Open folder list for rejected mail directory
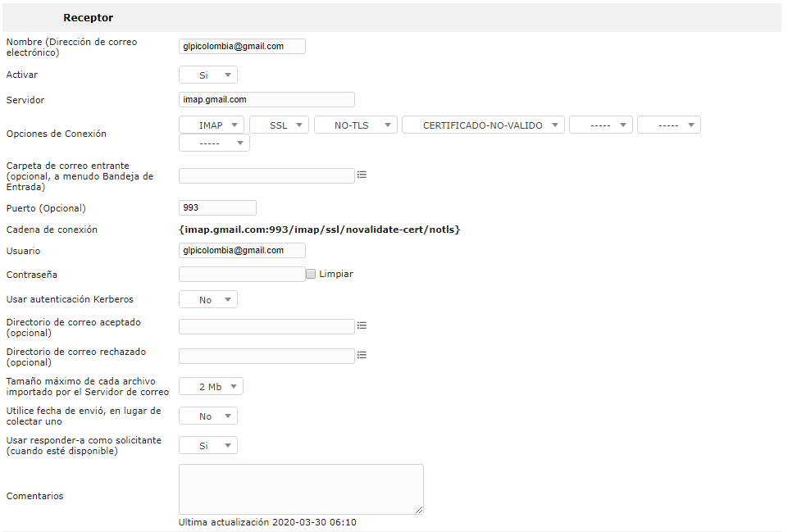 pos(362,355)
